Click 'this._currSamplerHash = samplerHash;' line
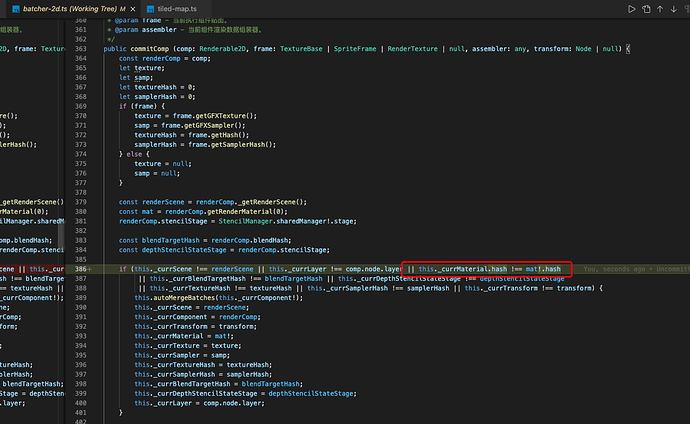The image size is (690, 424). [203, 375]
